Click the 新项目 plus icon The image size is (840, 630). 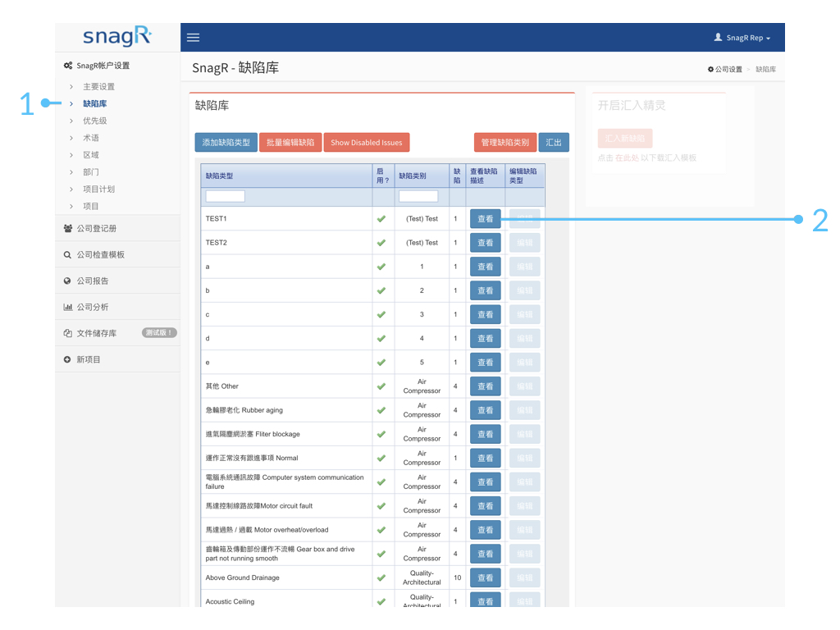point(67,359)
